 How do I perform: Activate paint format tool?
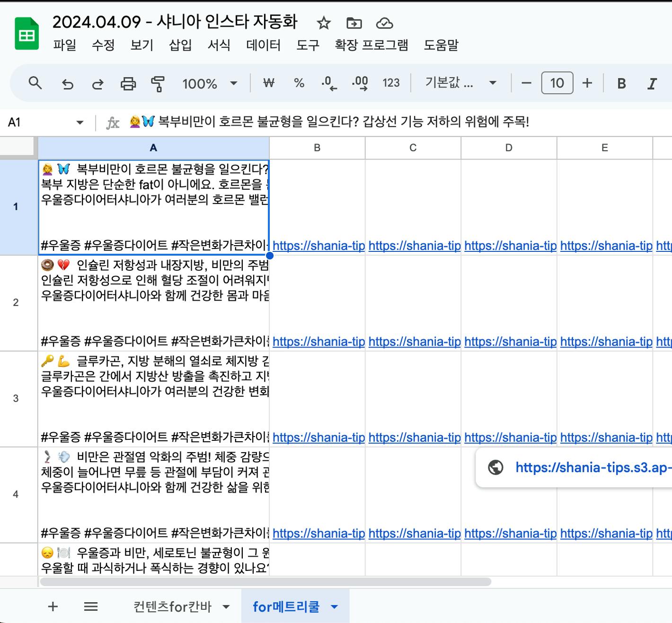(158, 84)
